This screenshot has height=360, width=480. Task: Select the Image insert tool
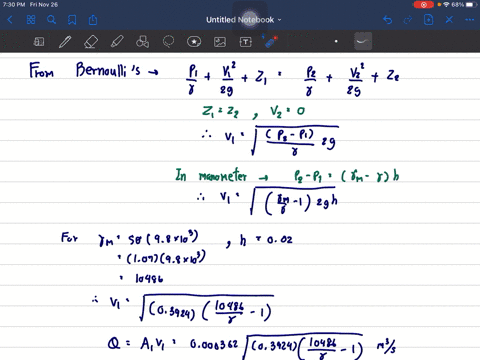point(220,42)
